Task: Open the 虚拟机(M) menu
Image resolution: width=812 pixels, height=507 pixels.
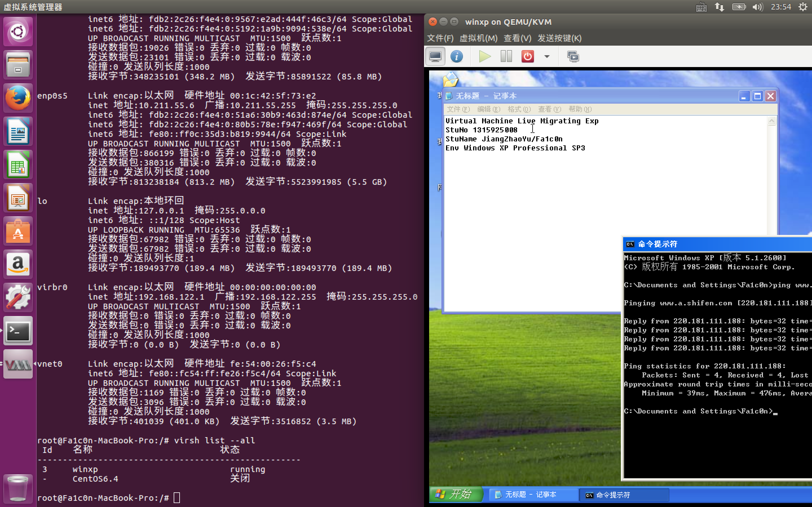Action: coord(478,38)
